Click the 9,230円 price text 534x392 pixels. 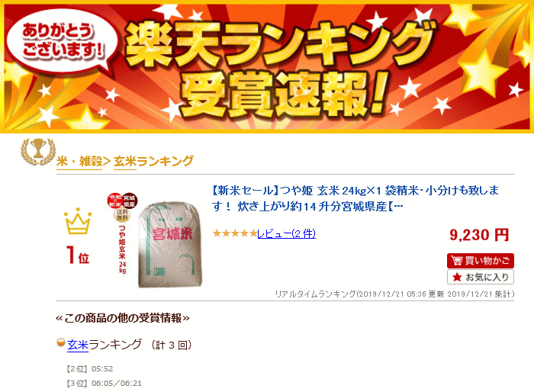coord(479,235)
